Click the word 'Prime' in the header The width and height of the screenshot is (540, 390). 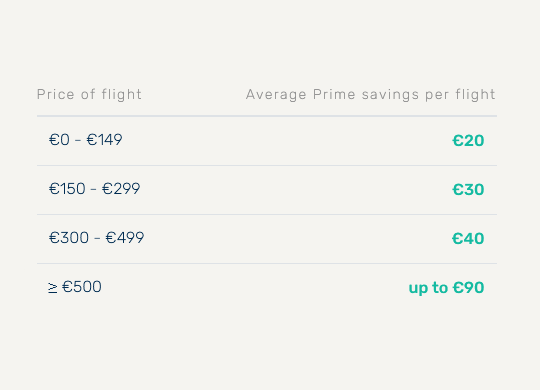point(334,94)
